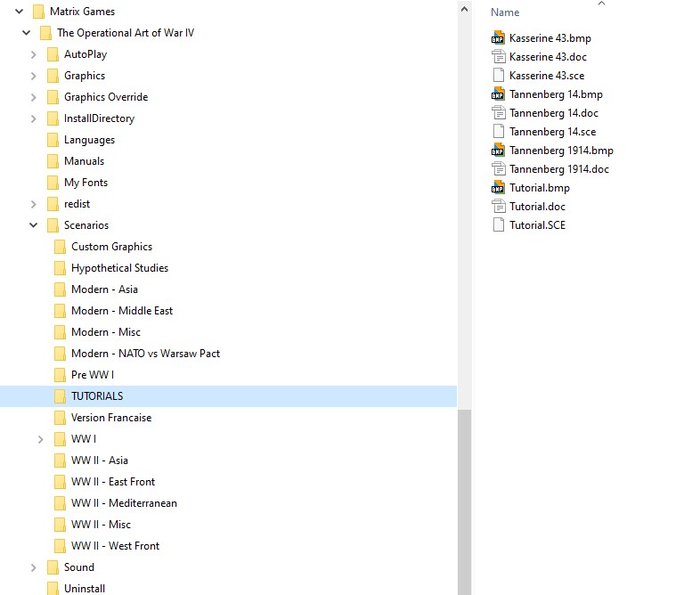Open the WW II - East Front folder
Image resolution: width=700 pixels, height=595 pixels.
point(113,482)
